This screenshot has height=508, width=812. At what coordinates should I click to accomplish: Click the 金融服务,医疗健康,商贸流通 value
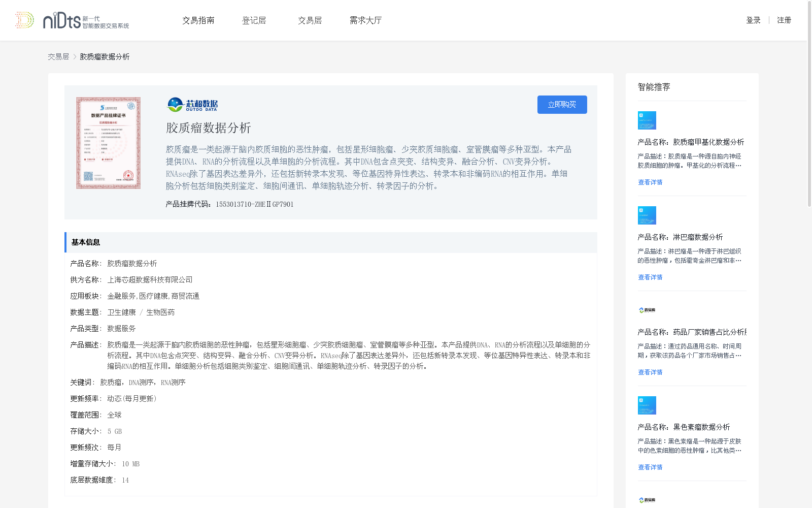pos(153,296)
